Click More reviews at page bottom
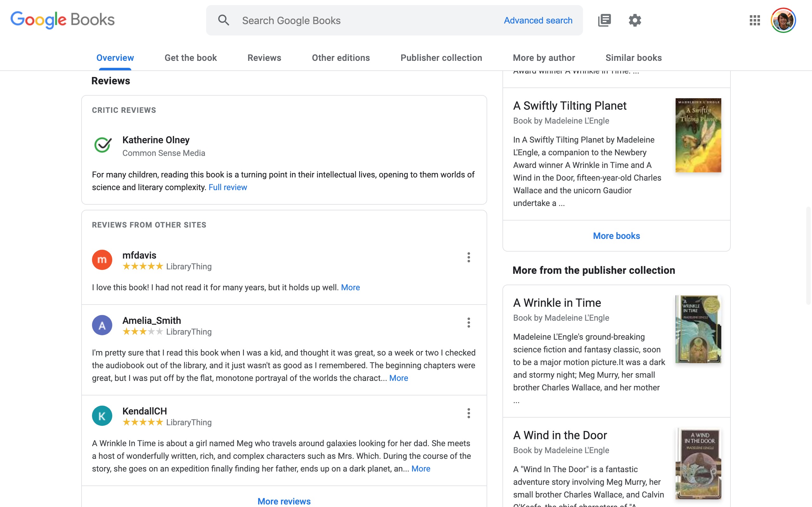This screenshot has height=507, width=812. (284, 501)
